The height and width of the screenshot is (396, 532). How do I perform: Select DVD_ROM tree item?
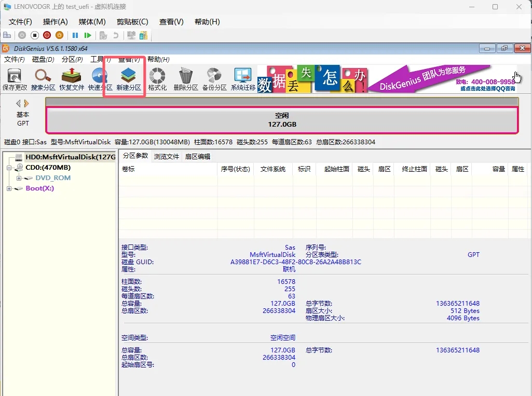click(x=53, y=178)
